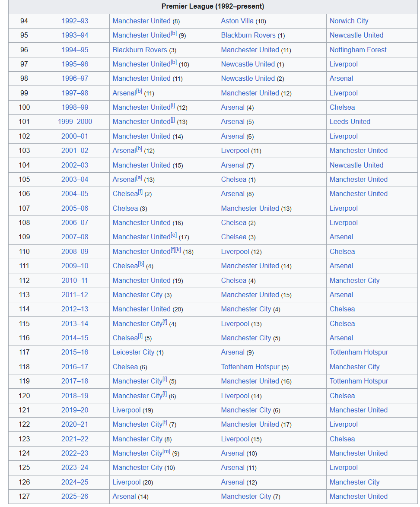This screenshot has width=420, height=507.
Task: Open the 1992–93 season link
Action: tap(75, 21)
